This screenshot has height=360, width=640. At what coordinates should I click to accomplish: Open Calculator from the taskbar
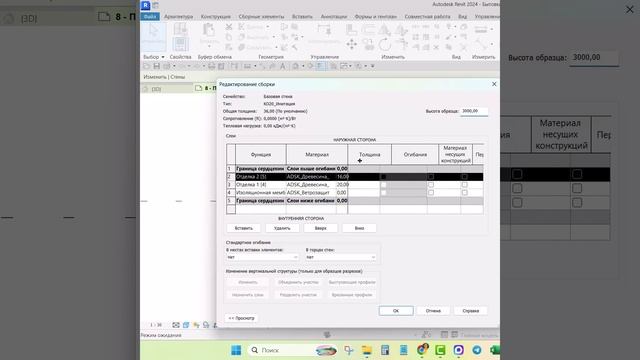coord(384,350)
